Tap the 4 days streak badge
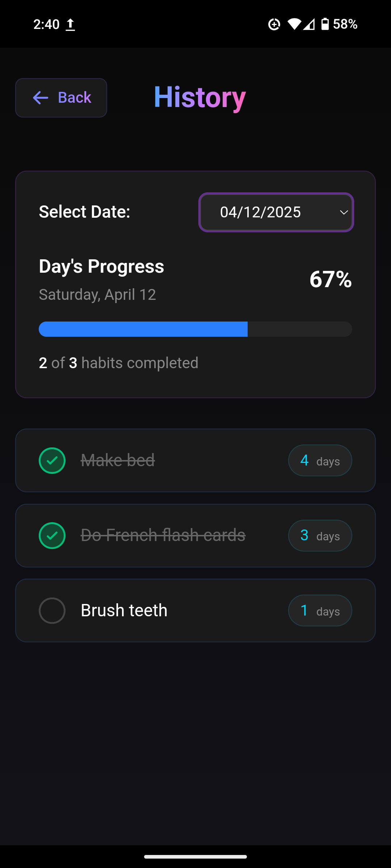 coord(320,460)
